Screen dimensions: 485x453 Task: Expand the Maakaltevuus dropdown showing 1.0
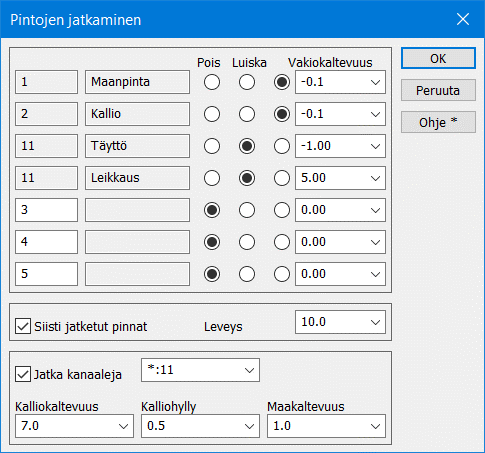tap(326, 426)
